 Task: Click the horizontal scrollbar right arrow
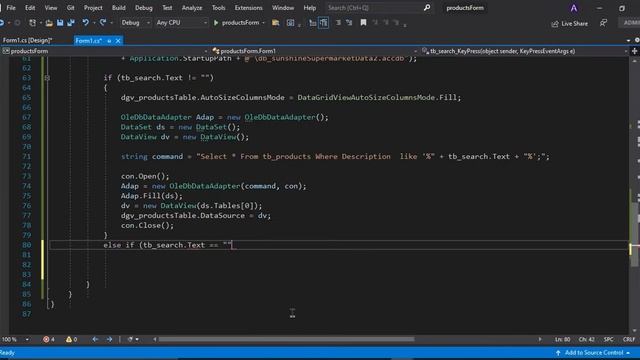(x=540, y=339)
